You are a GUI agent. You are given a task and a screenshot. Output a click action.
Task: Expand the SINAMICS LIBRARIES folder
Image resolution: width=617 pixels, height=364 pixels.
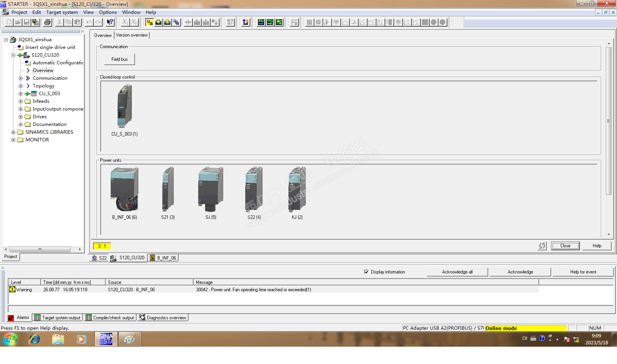click(x=13, y=132)
